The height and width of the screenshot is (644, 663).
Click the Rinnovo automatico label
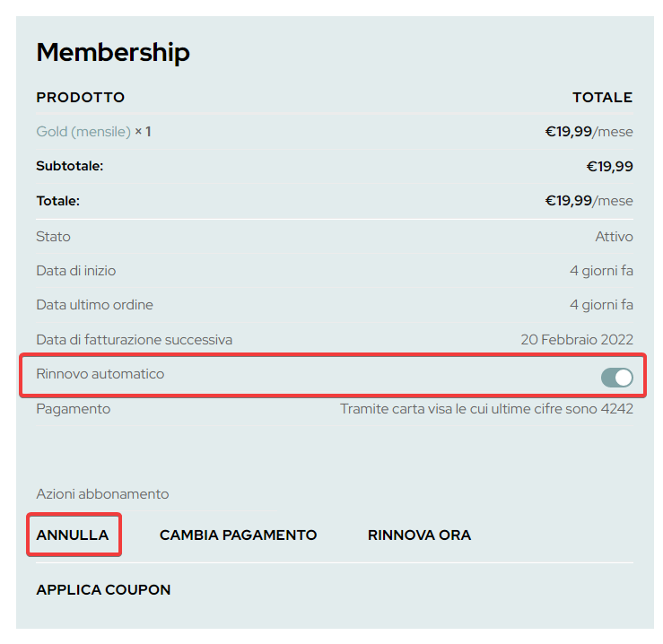(x=100, y=374)
